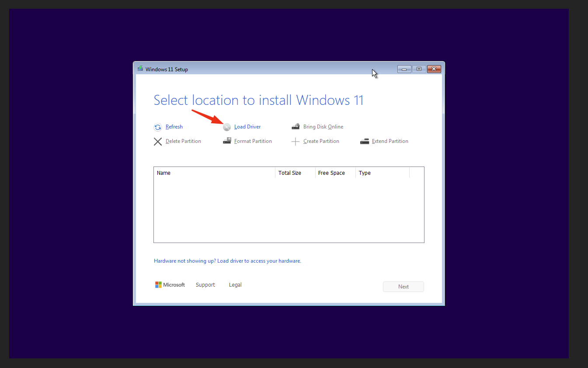Click the Refresh icon to rescan drives
This screenshot has width=588, height=368.
coord(158,127)
